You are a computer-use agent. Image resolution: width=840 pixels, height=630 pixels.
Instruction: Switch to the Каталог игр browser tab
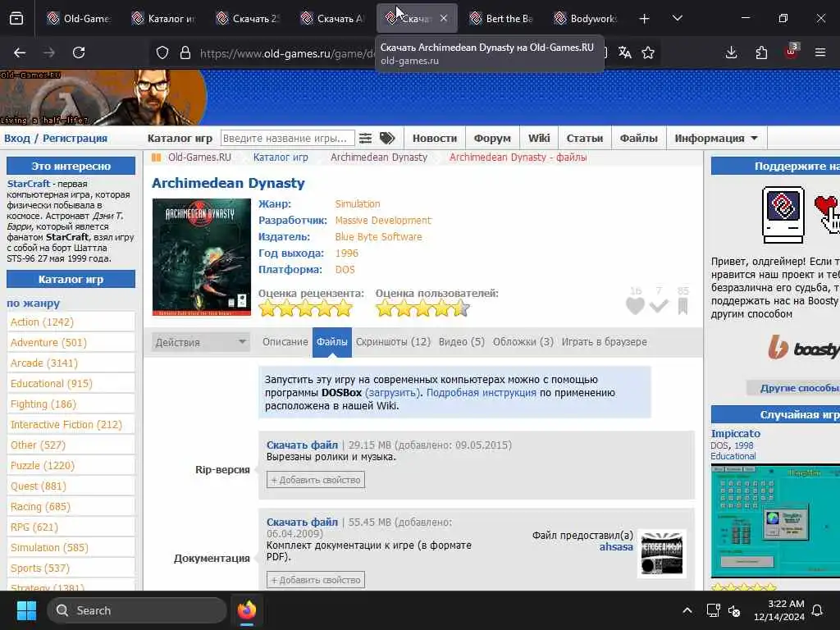click(164, 19)
